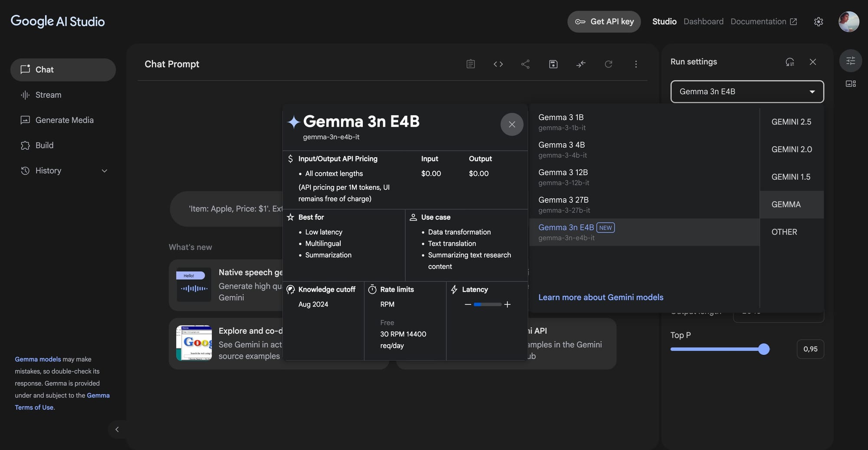Viewport: 868px width, 450px height.
Task: Open the media resolution settings icon
Action: [x=850, y=83]
